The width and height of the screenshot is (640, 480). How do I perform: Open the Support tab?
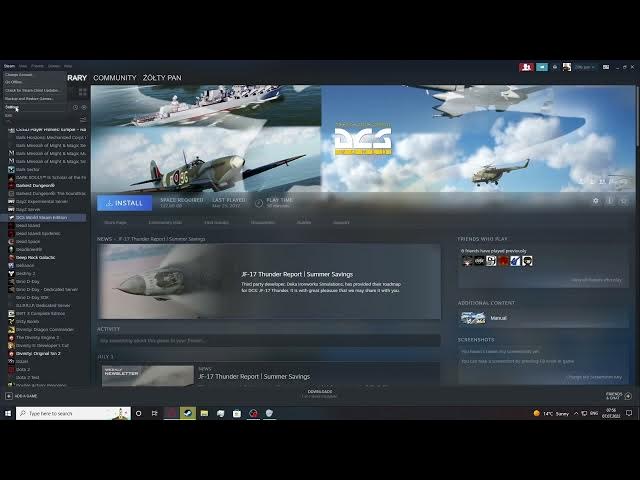341,222
